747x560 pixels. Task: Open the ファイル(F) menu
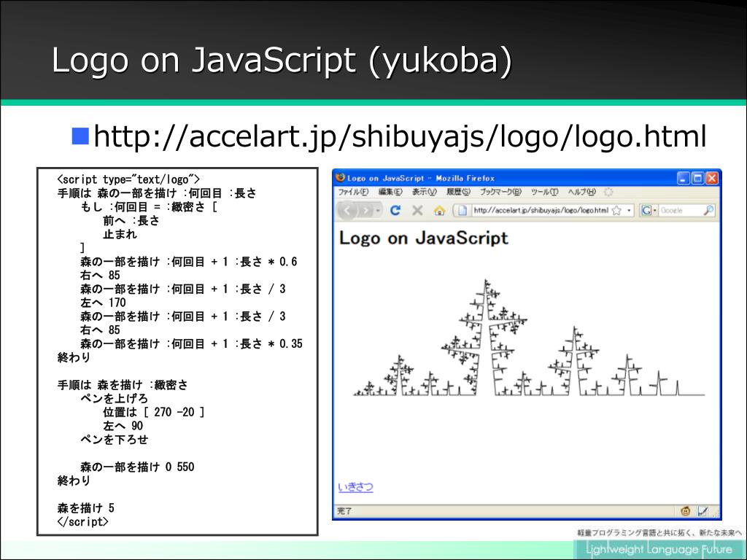click(353, 192)
